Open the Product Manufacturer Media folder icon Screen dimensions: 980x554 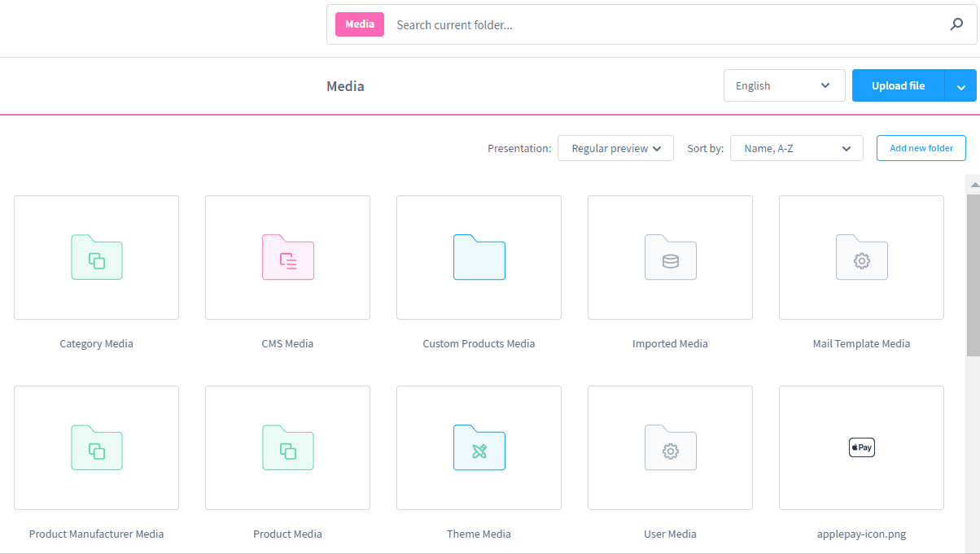pyautogui.click(x=96, y=447)
